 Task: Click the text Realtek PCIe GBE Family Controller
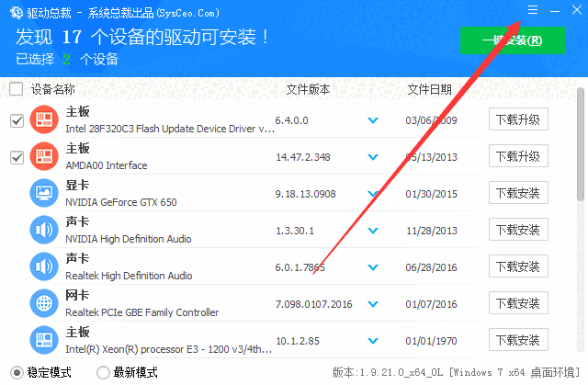pos(142,312)
